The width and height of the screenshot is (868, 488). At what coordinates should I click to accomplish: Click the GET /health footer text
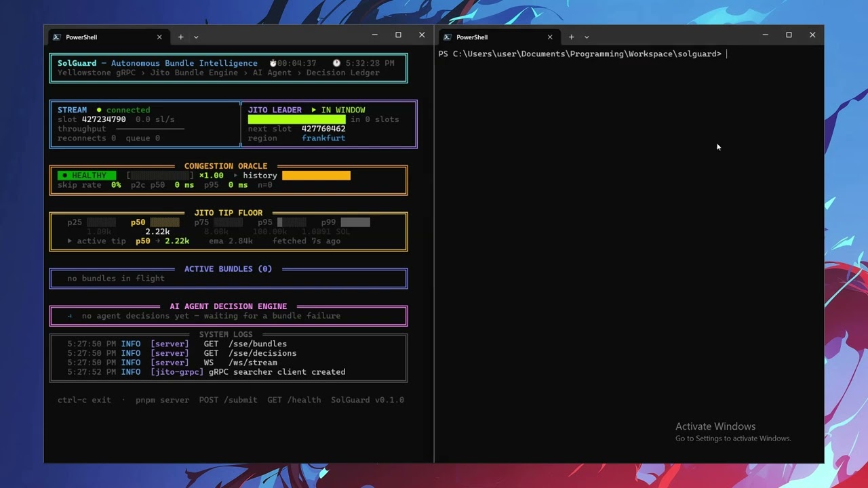(x=294, y=400)
